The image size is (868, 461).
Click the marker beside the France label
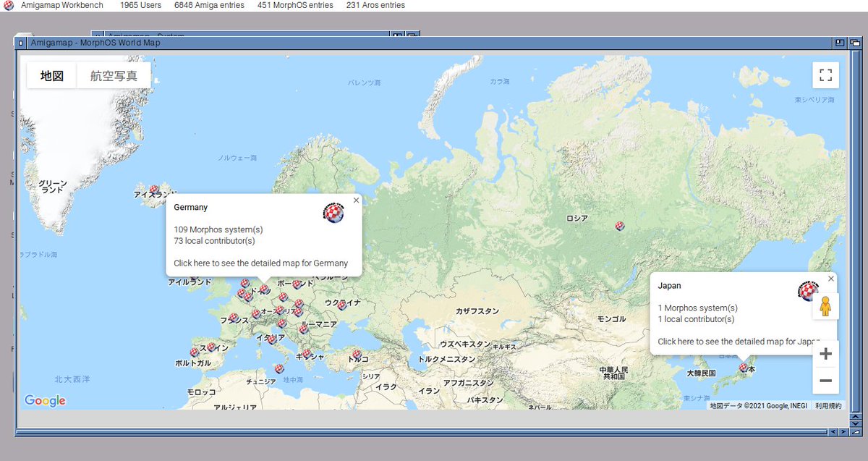click(x=234, y=318)
